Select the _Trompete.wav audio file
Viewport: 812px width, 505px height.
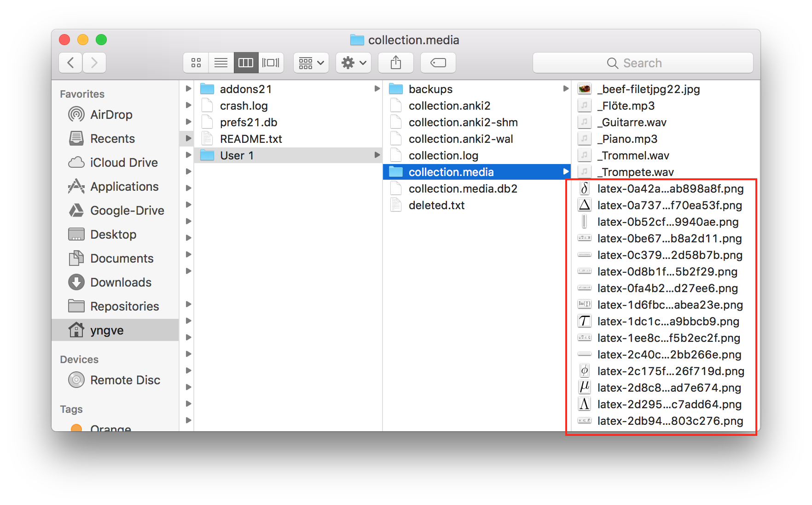[666, 172]
